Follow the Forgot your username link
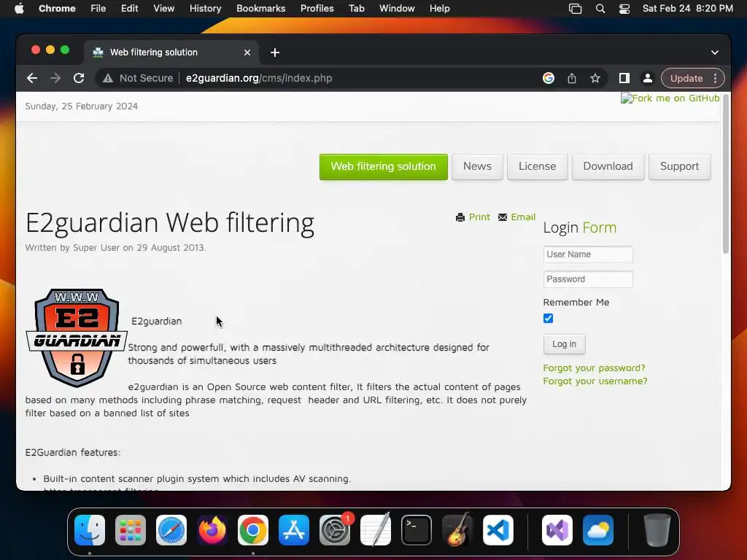The width and height of the screenshot is (747, 560). click(x=595, y=381)
